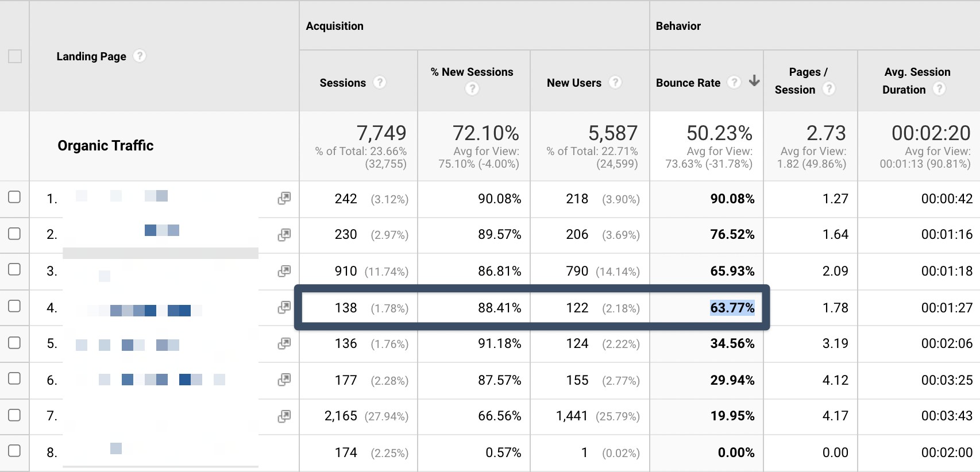Click the 00:00:42 session duration cell
This screenshot has height=472, width=980.
(947, 199)
